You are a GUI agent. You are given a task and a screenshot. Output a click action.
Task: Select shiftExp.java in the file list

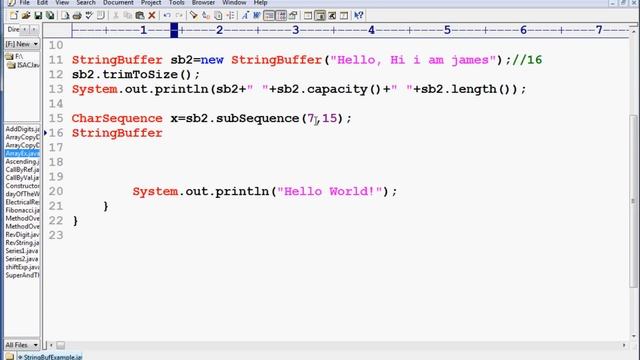pos(22,267)
